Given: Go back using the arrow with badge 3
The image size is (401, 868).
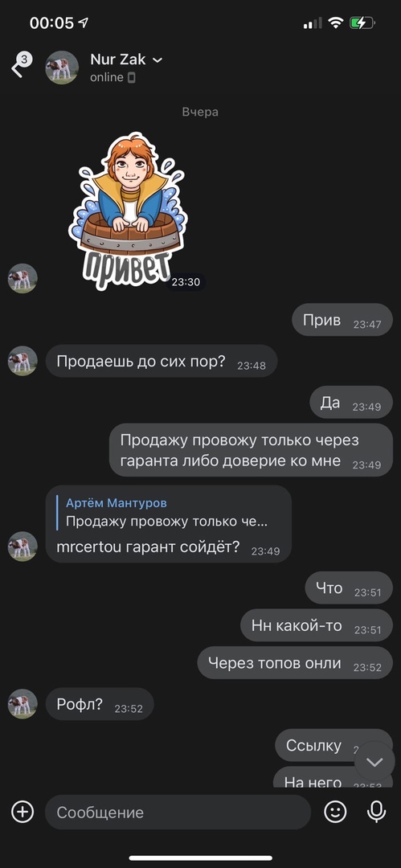Looking at the screenshot, I should pos(21,66).
